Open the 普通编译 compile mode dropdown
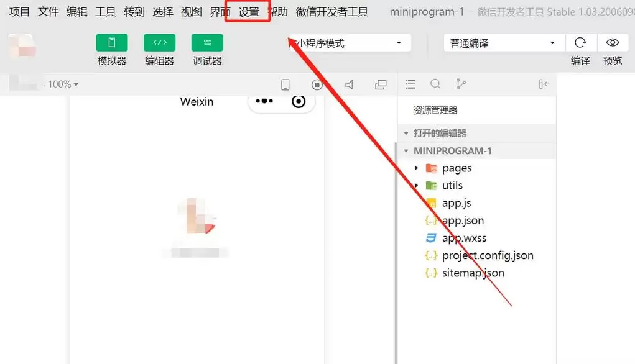Viewport: 635px width, 364px height. [504, 43]
